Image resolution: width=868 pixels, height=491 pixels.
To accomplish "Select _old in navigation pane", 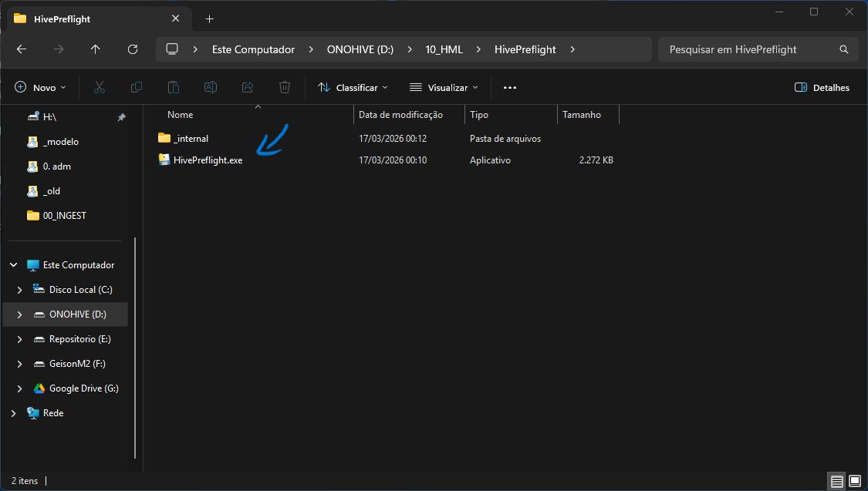I will coord(52,190).
